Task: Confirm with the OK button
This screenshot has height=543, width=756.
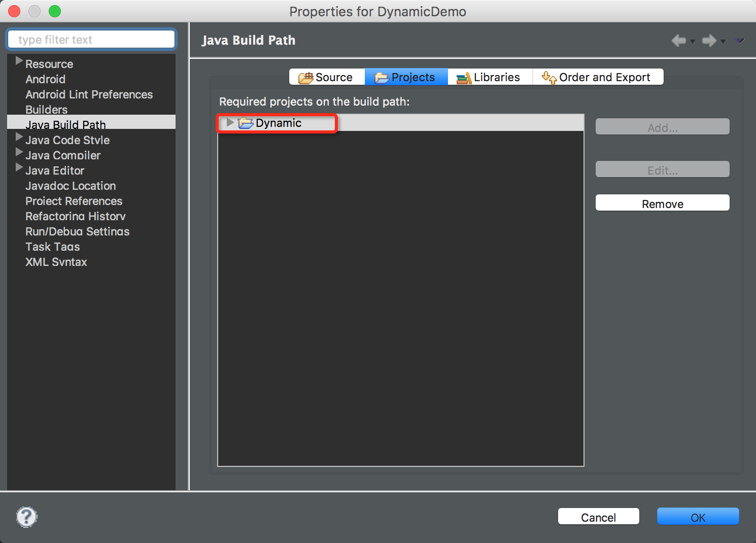Action: point(698,517)
